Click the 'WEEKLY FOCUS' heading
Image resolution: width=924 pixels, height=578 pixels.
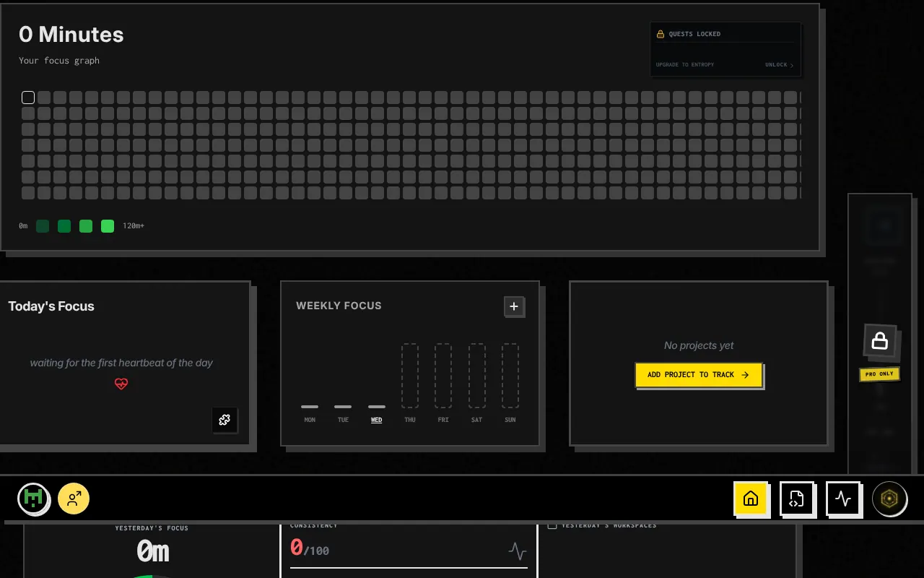[339, 306]
